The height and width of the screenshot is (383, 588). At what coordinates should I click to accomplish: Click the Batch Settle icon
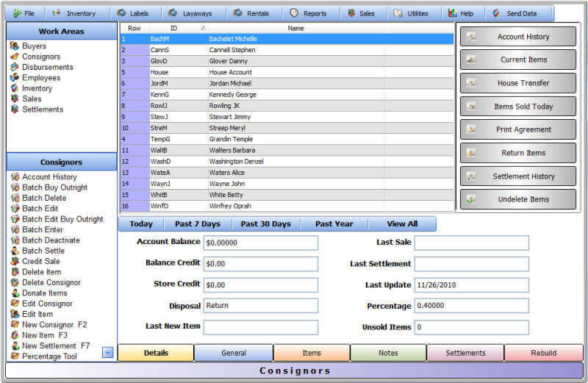point(15,250)
